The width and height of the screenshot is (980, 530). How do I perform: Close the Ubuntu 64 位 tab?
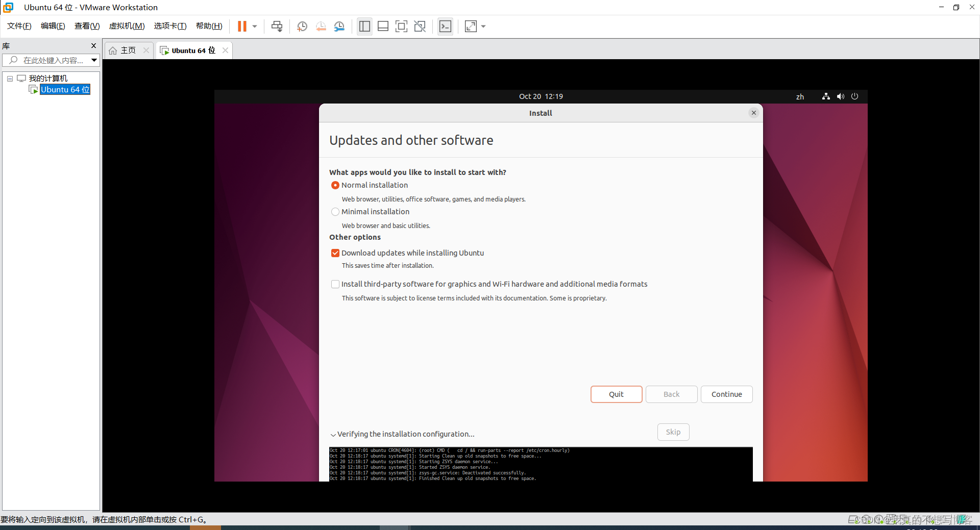(x=225, y=51)
